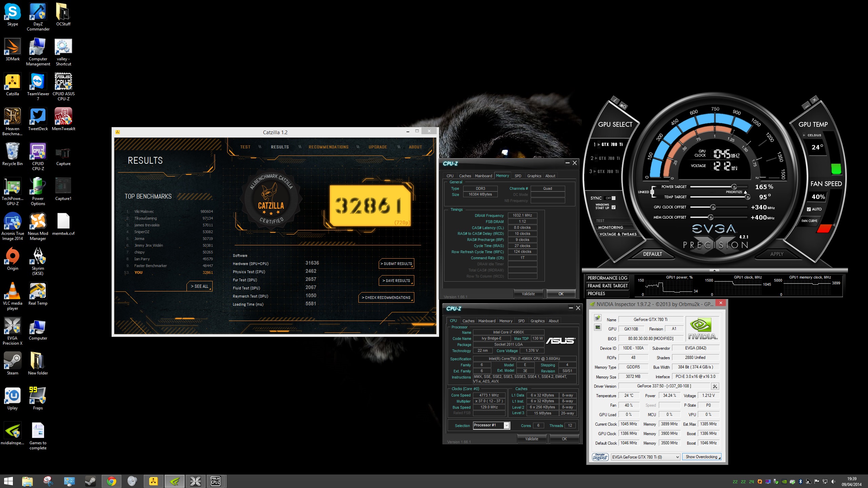Open the Recycle Bin icon
The height and width of the screenshot is (488, 868).
pos(13,154)
